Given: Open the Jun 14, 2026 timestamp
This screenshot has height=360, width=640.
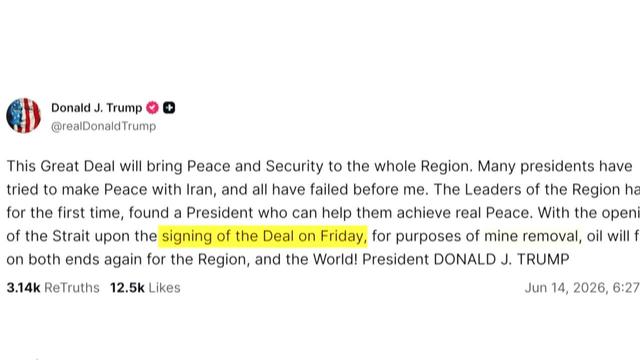Looking at the screenshot, I should 582,288.
